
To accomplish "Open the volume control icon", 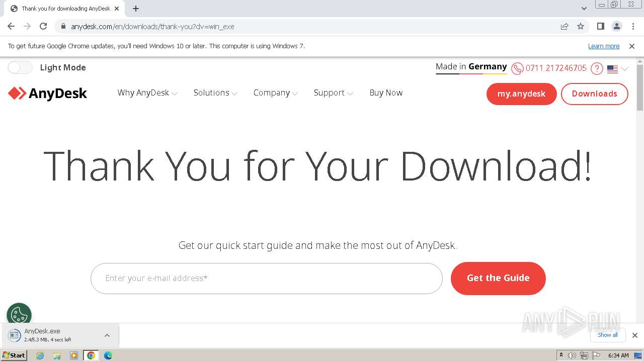I will [x=572, y=355].
